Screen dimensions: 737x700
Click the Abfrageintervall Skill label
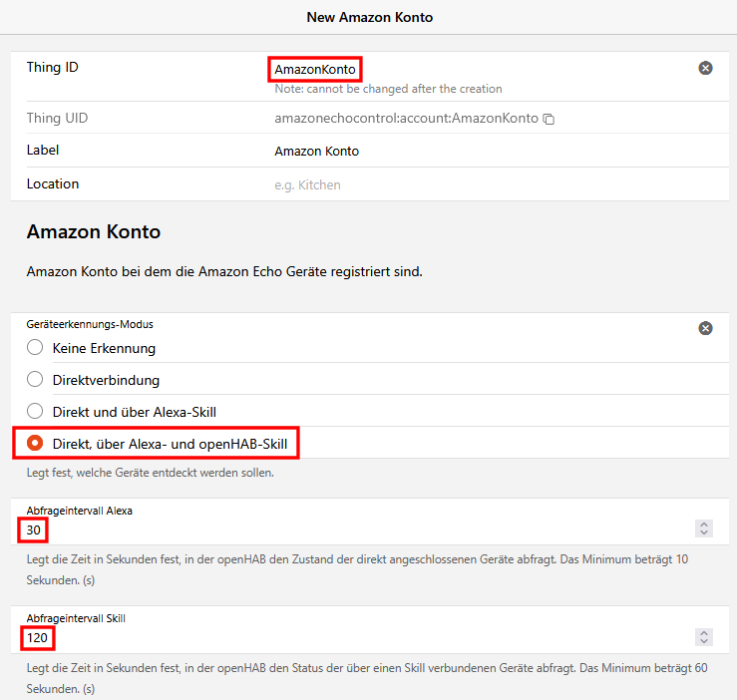pos(76,618)
